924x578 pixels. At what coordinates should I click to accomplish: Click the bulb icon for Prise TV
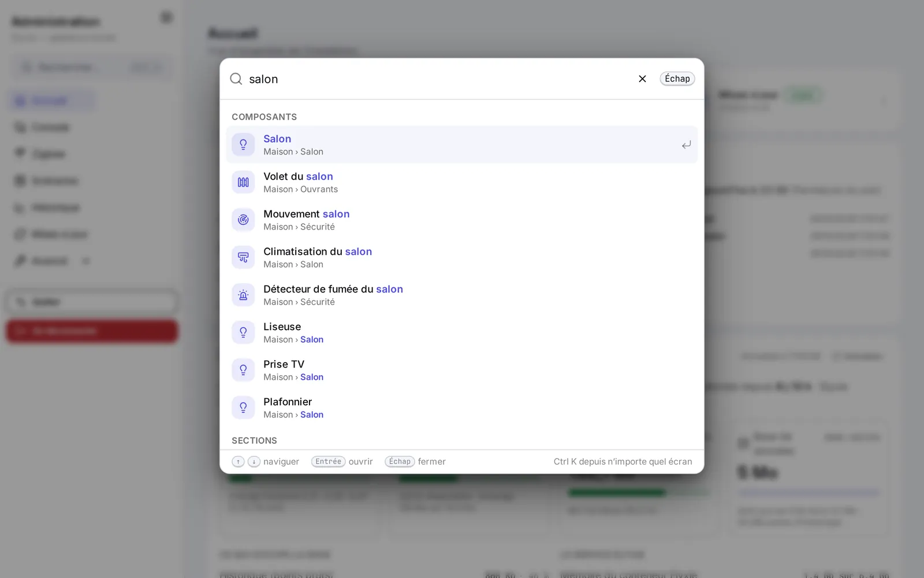click(x=243, y=370)
